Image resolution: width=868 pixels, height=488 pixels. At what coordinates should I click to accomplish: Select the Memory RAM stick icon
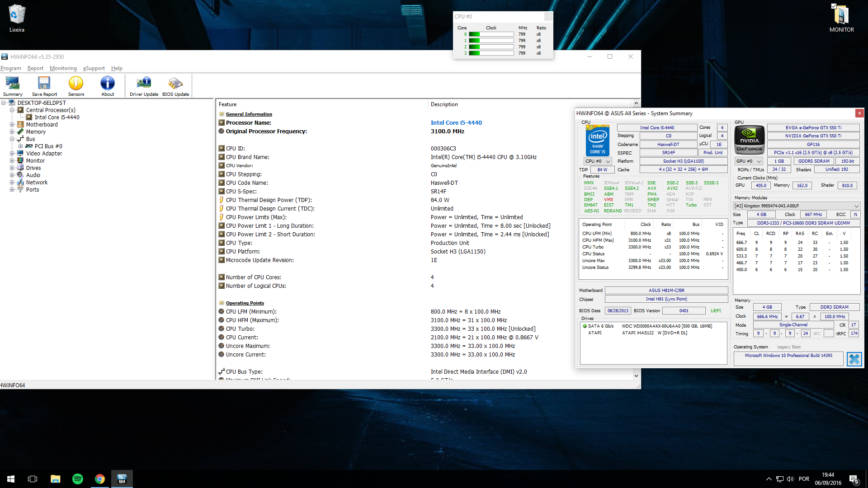click(x=20, y=132)
